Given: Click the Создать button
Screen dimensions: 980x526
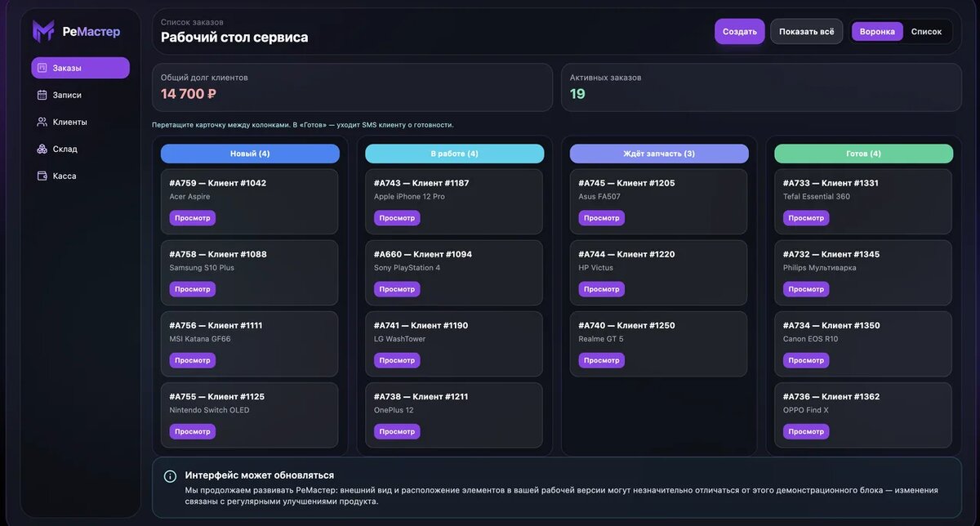Looking at the screenshot, I should [740, 31].
